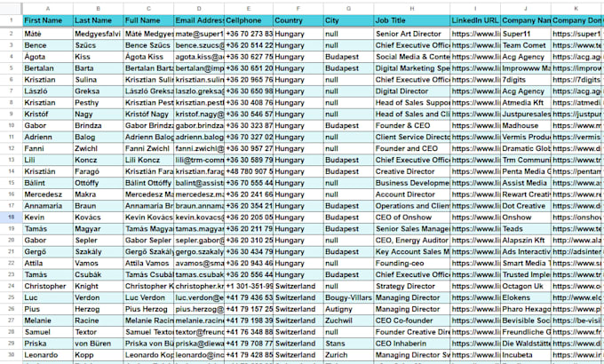Select the cell 'Senior Art Director'
604x364 pixels.
tap(411, 34)
